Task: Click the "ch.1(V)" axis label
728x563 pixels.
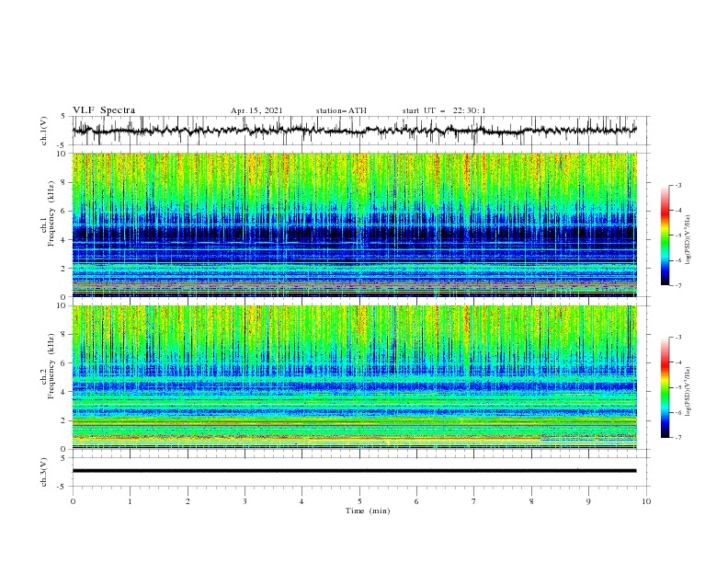Action: [x=44, y=131]
